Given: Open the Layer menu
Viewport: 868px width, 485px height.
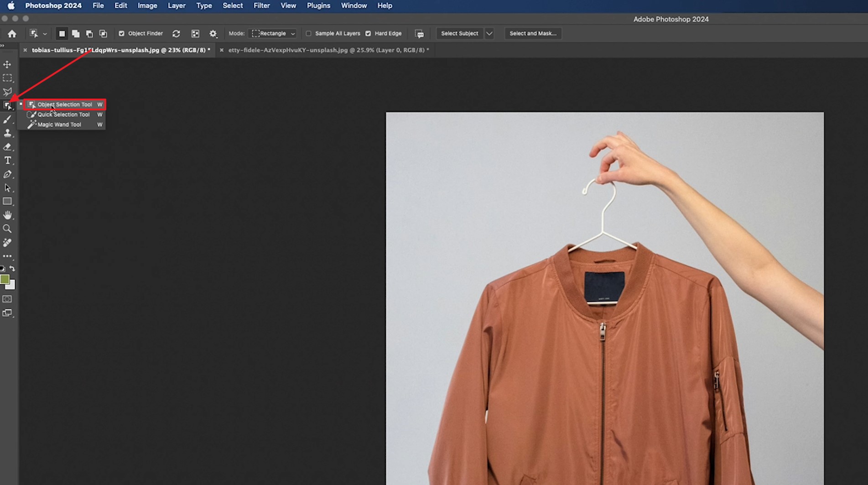Looking at the screenshot, I should click(x=177, y=5).
